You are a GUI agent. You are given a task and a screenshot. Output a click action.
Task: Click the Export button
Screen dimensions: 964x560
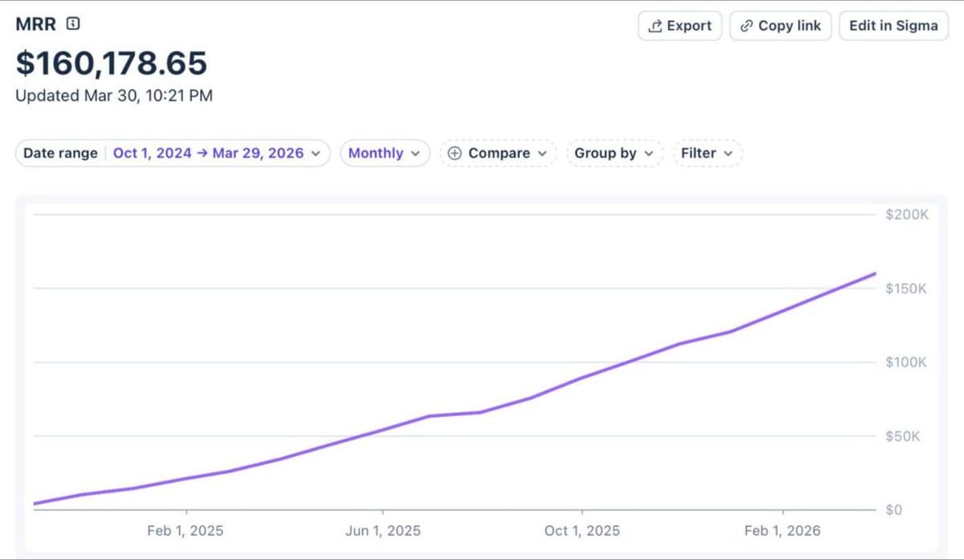point(680,26)
